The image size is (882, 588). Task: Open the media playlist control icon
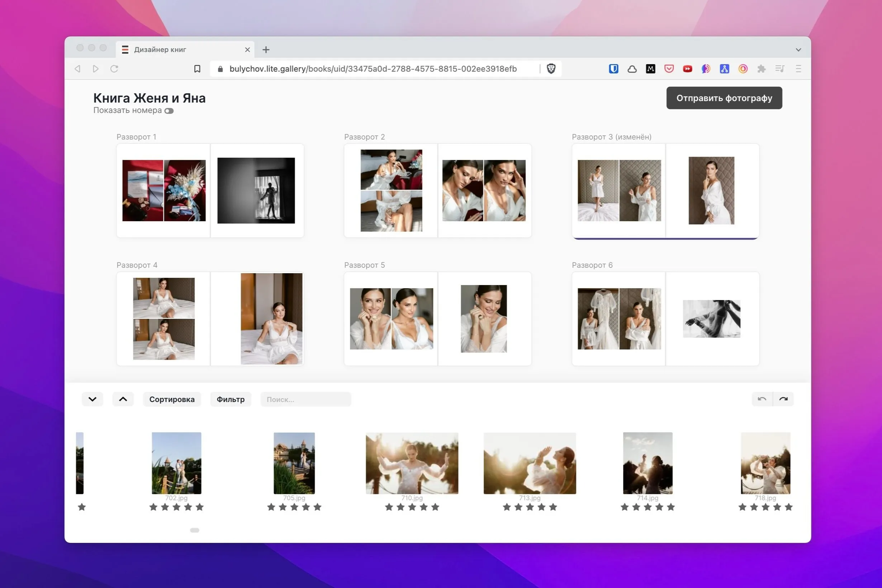click(780, 68)
